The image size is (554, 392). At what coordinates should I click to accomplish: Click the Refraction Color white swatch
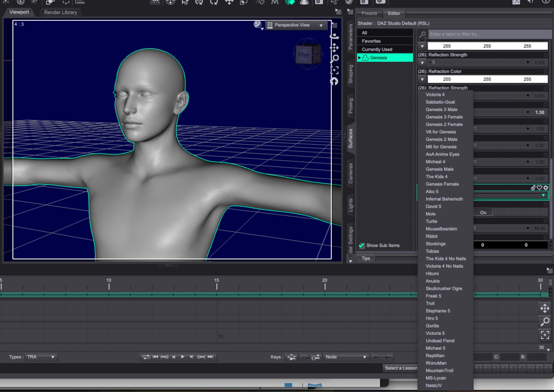(x=487, y=79)
